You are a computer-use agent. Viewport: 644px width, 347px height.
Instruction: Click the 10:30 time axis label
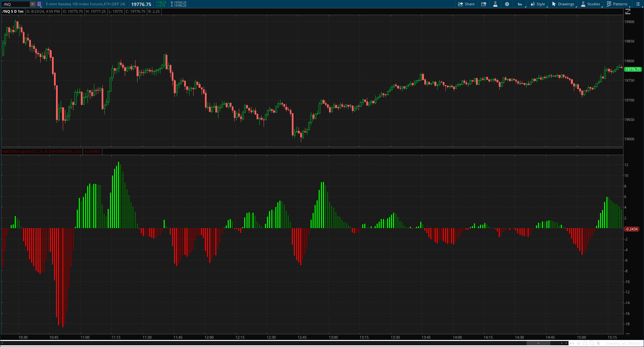(23, 337)
